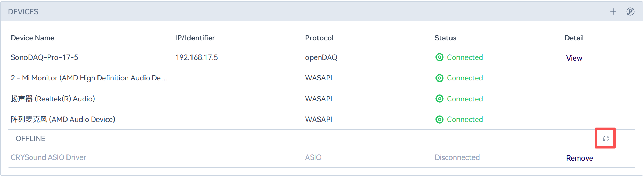
Task: Select the CRYSound ASIO Driver name
Action: [48, 157]
